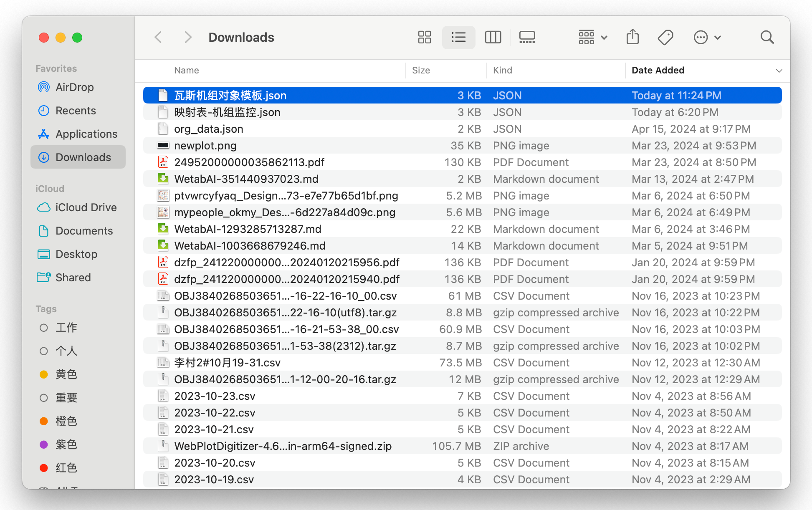Image resolution: width=812 pixels, height=510 pixels.
Task: Go back with the back arrow
Action: pyautogui.click(x=158, y=38)
